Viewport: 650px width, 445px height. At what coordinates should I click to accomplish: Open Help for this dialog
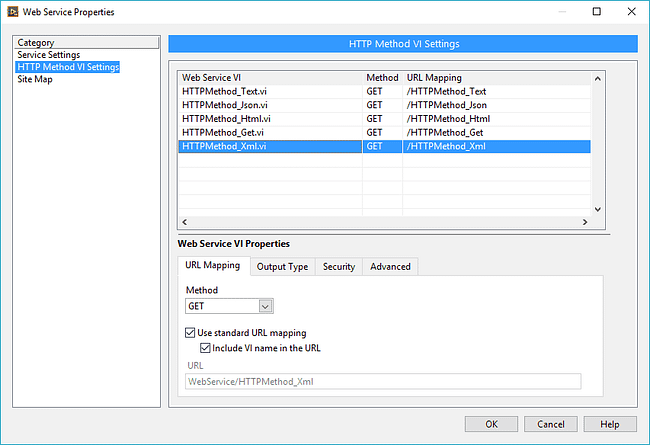[x=610, y=424]
